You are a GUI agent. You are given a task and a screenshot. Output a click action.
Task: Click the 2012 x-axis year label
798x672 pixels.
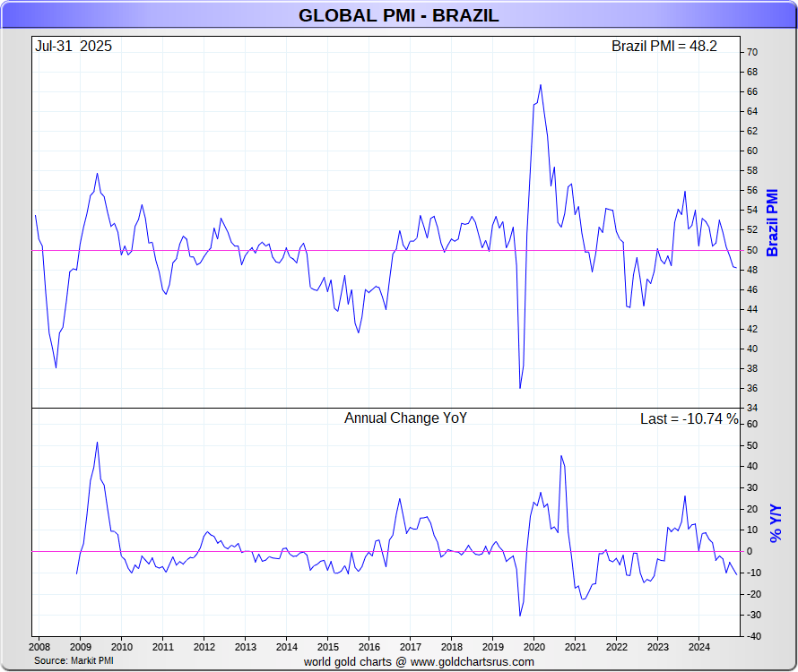tap(204, 647)
